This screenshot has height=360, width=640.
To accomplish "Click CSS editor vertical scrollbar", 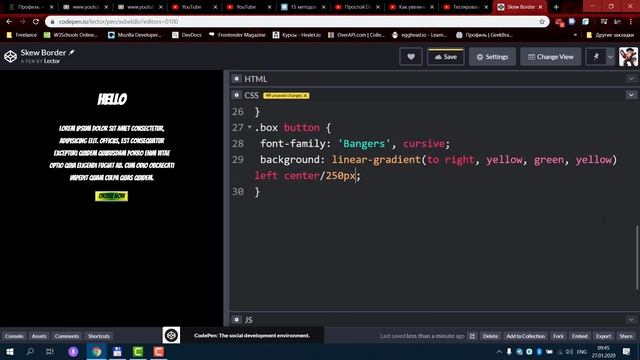I will pos(637,257).
